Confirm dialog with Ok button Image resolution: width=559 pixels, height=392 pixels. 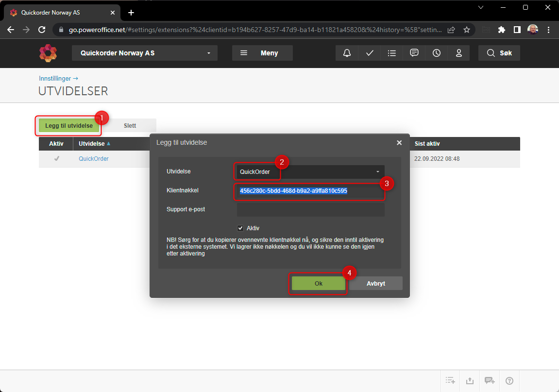point(319,284)
